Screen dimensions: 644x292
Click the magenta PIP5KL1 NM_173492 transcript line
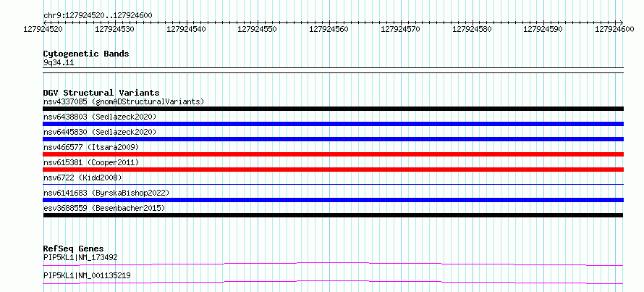pyautogui.click(x=333, y=264)
